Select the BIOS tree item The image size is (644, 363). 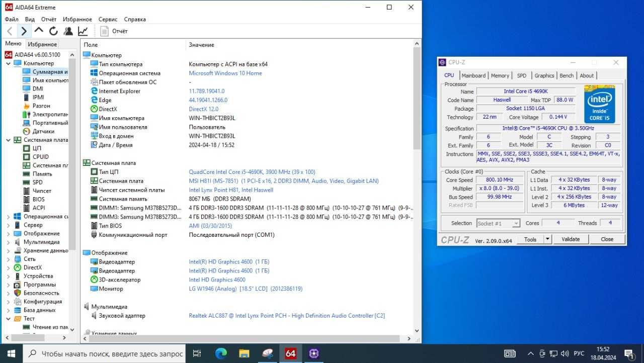38,199
